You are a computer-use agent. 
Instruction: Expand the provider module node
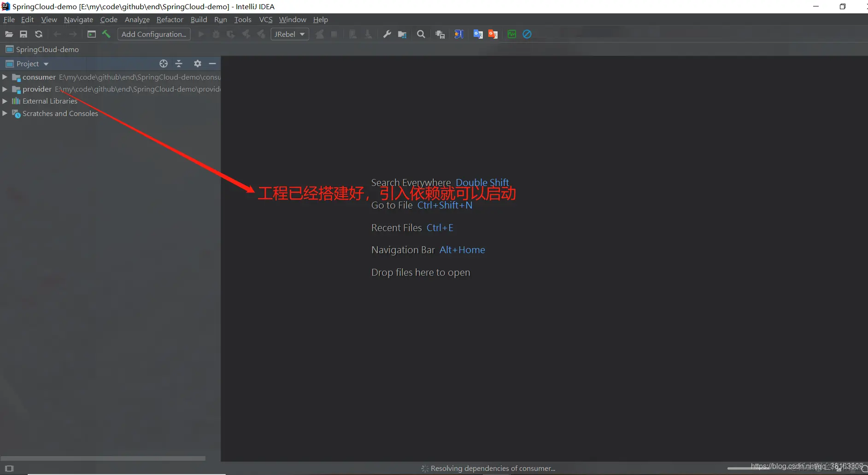5,89
